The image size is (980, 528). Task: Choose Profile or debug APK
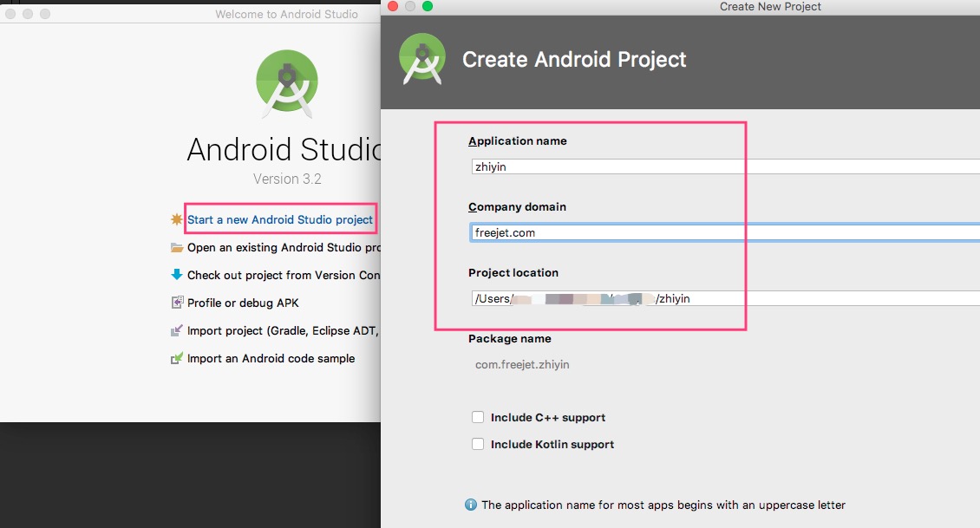(x=243, y=303)
